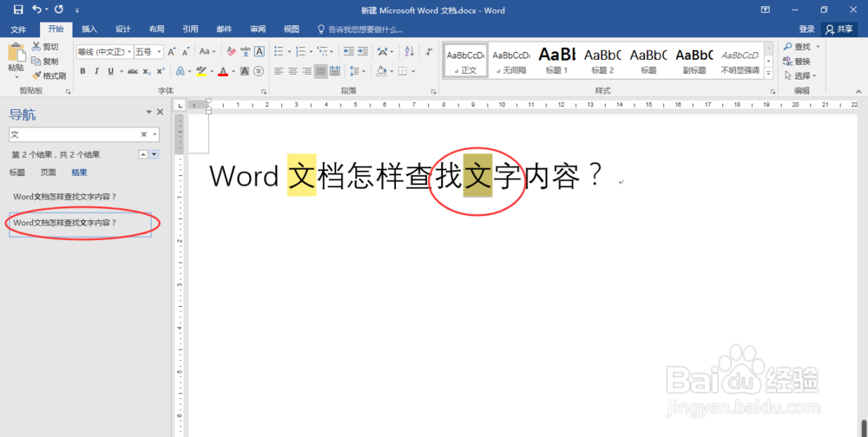Open the Change Case Aa dropdown
The width and height of the screenshot is (868, 437).
(207, 51)
